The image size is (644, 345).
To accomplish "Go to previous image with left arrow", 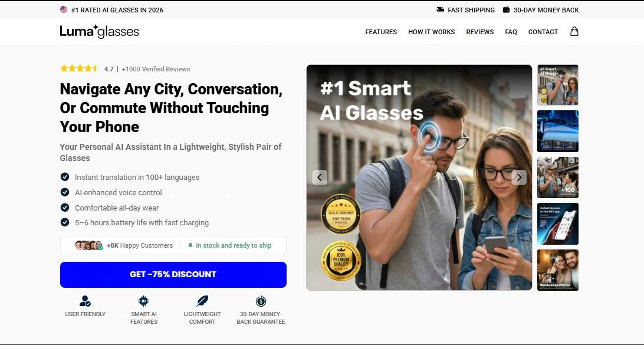I will pyautogui.click(x=320, y=178).
